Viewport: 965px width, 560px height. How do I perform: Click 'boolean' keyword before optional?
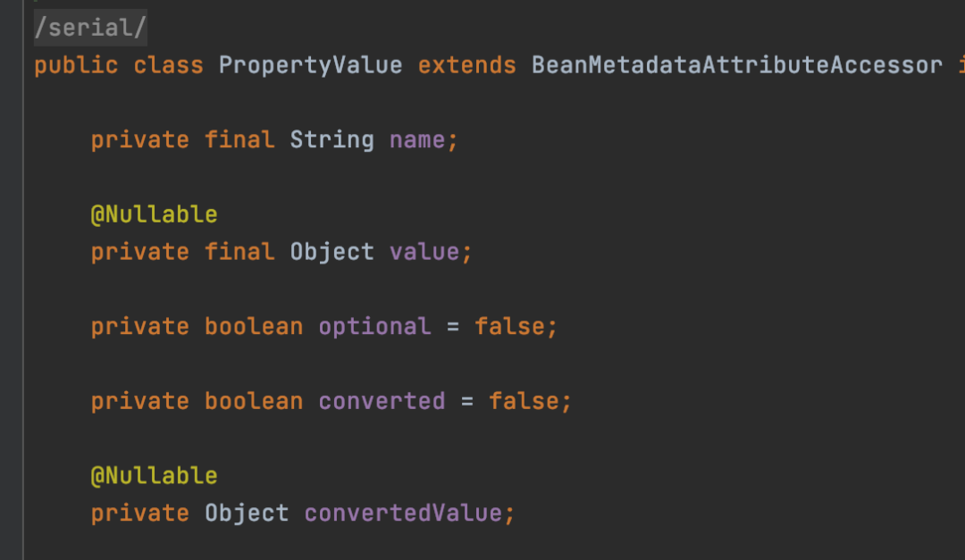coord(254,326)
